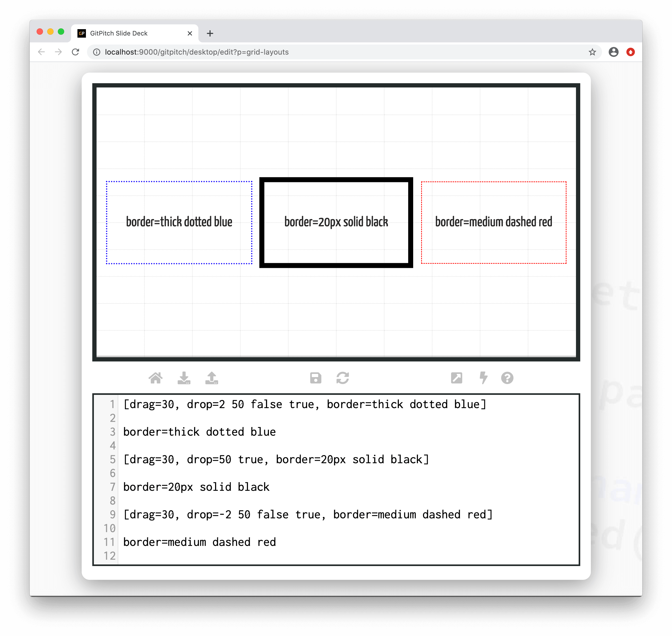Image resolution: width=672 pixels, height=636 pixels.
Task: Open the browser profile account icon
Action: [x=613, y=52]
